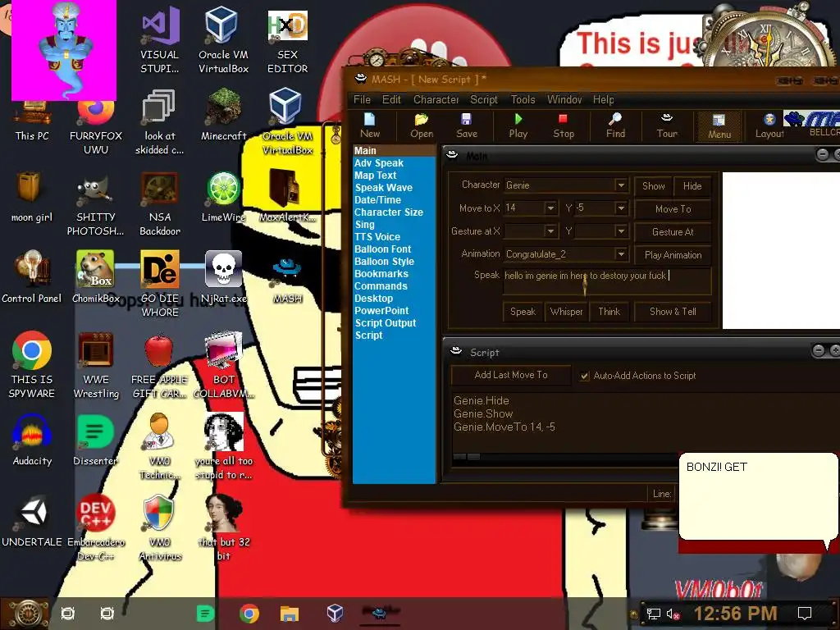Click the Think button

click(609, 312)
